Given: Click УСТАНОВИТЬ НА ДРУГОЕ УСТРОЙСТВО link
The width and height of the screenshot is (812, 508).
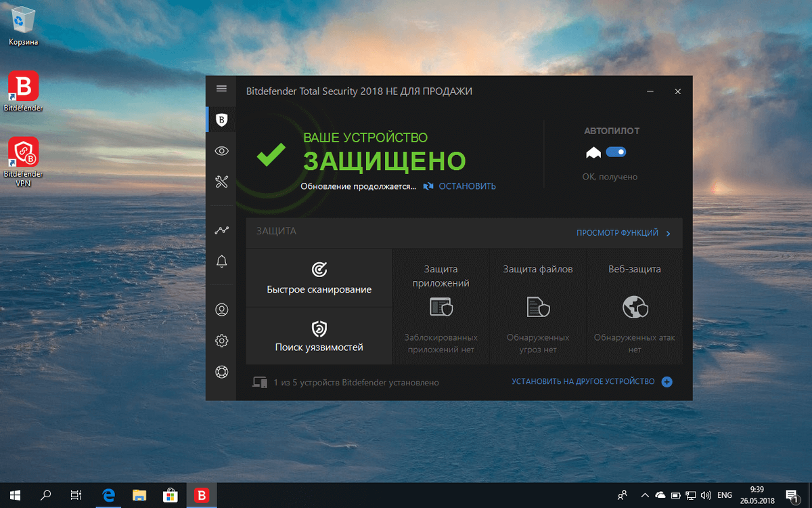Looking at the screenshot, I should click(583, 382).
